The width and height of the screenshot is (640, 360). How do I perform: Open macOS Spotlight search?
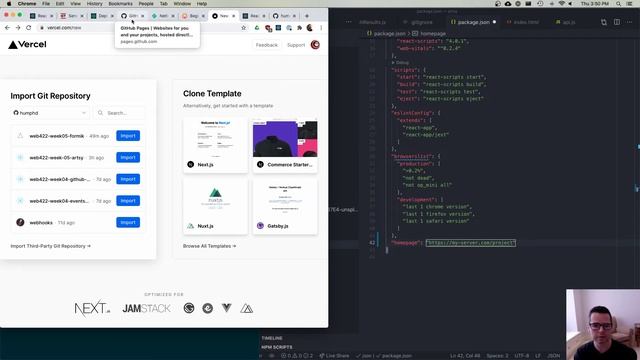click(x=619, y=4)
